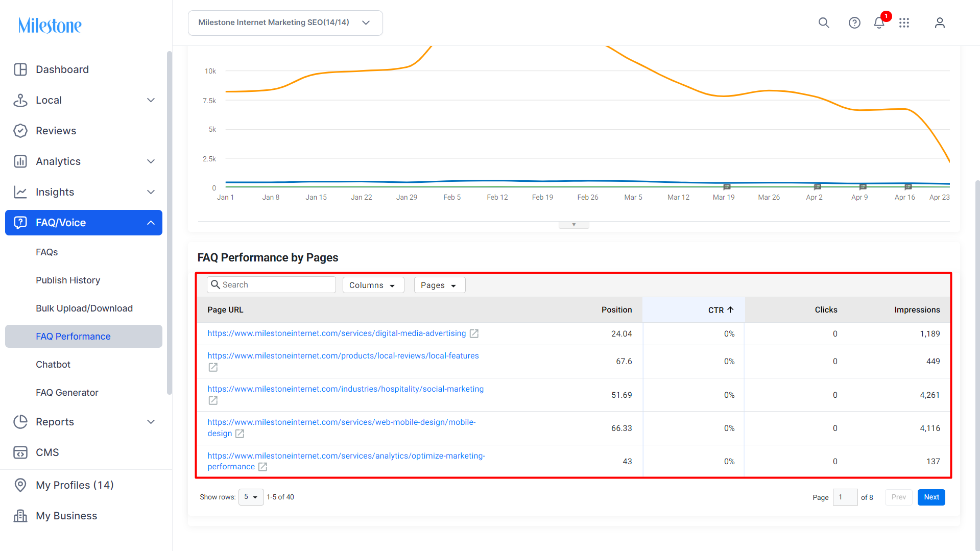This screenshot has width=980, height=551.
Task: Sort table by Page URL column header
Action: (x=225, y=310)
